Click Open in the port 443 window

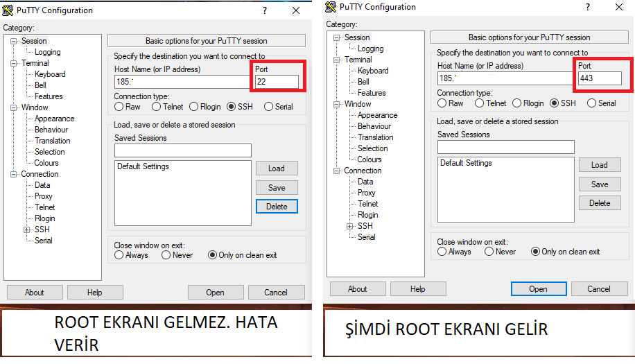tap(538, 289)
